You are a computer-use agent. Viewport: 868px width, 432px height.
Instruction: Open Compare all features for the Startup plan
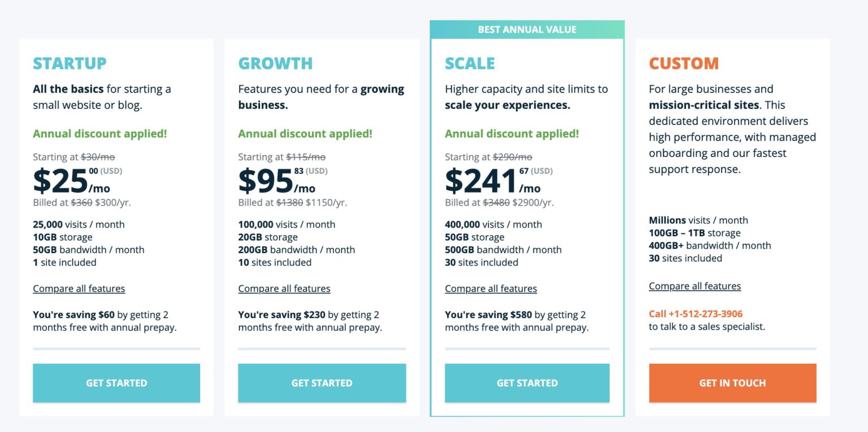[x=79, y=289]
